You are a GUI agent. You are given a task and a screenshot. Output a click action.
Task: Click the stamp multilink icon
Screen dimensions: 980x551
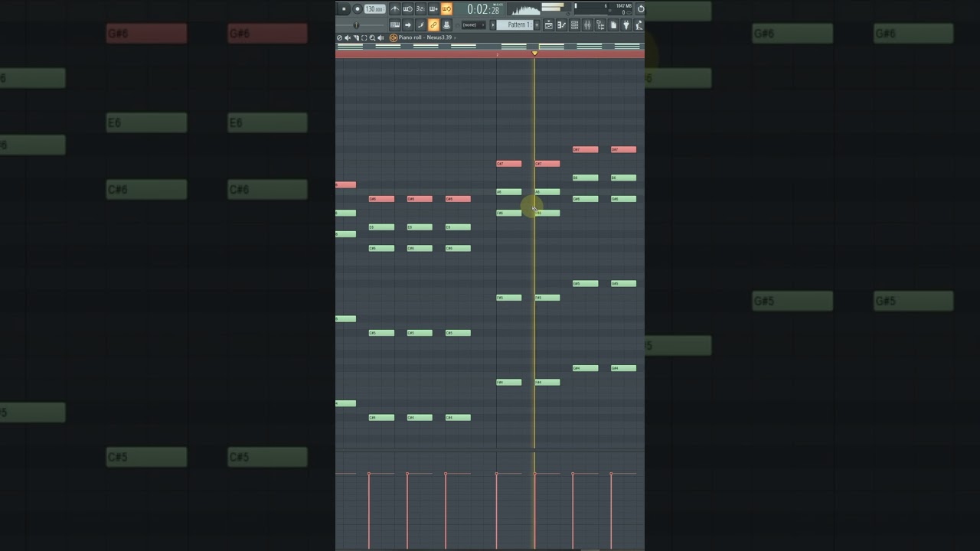(x=446, y=24)
